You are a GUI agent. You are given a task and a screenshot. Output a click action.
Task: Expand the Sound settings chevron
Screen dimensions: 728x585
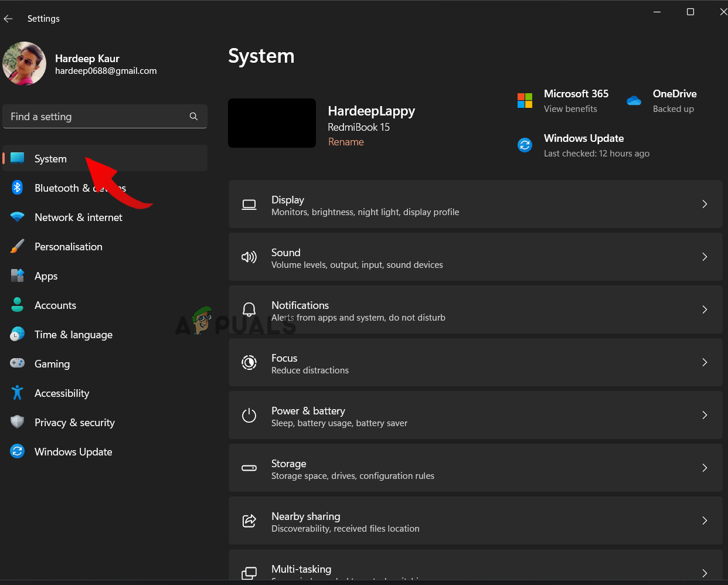(x=705, y=257)
